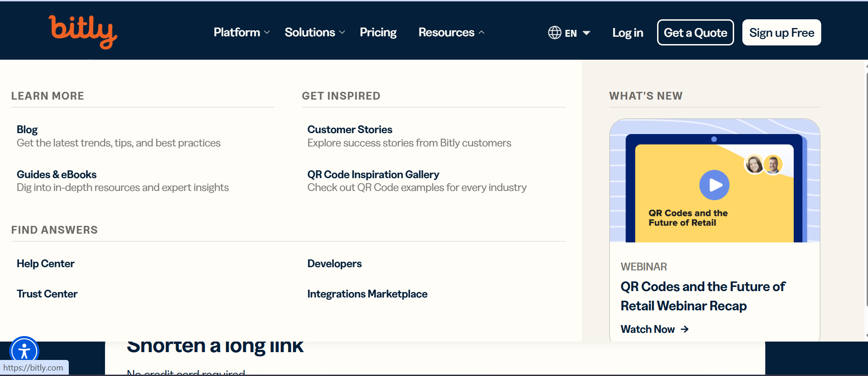Expand the Solutions menu chevron
This screenshot has width=868, height=376.
342,33
